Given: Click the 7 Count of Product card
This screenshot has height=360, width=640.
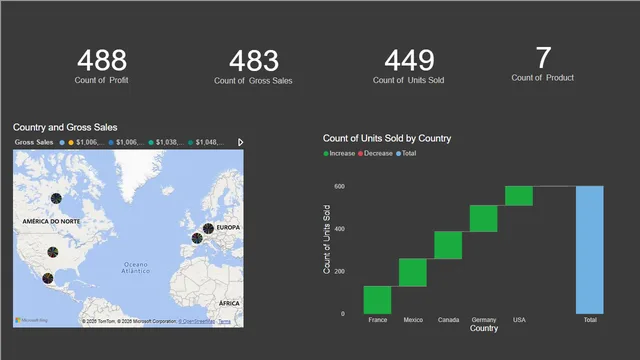Looking at the screenshot, I should point(543,64).
